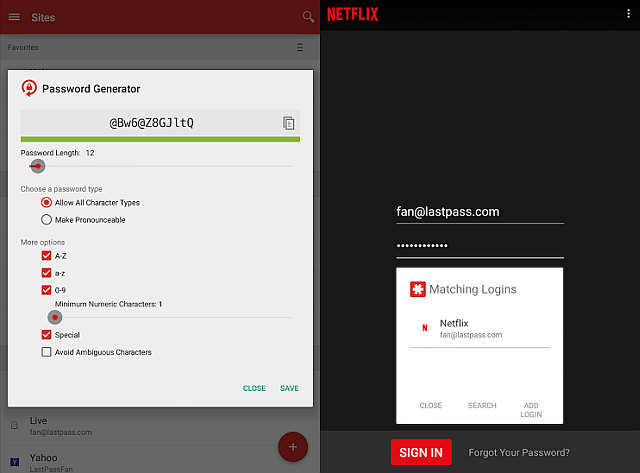Open search in the Sites header

pyautogui.click(x=308, y=17)
